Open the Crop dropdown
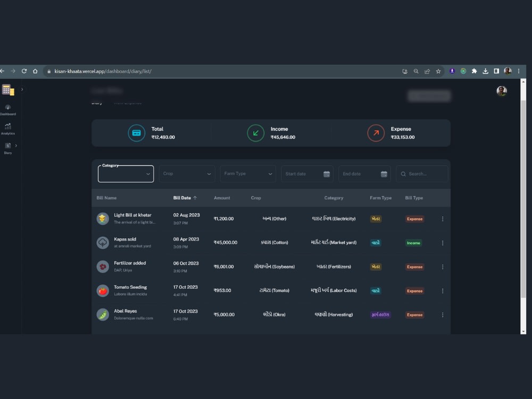 (187, 174)
